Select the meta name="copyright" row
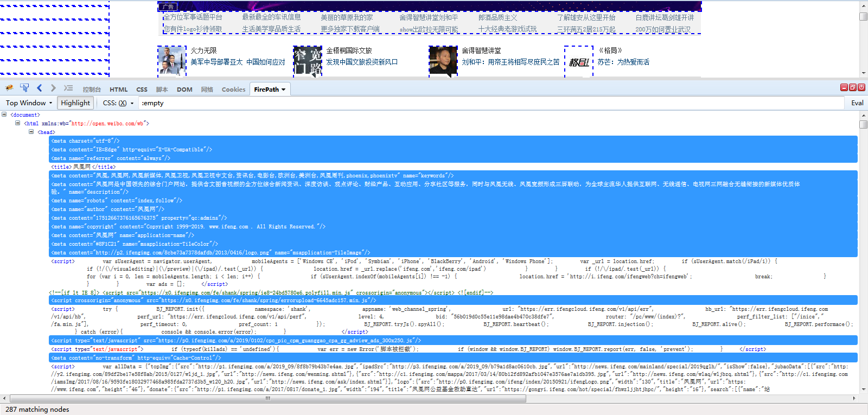The width and height of the screenshot is (868, 415). pos(454,226)
